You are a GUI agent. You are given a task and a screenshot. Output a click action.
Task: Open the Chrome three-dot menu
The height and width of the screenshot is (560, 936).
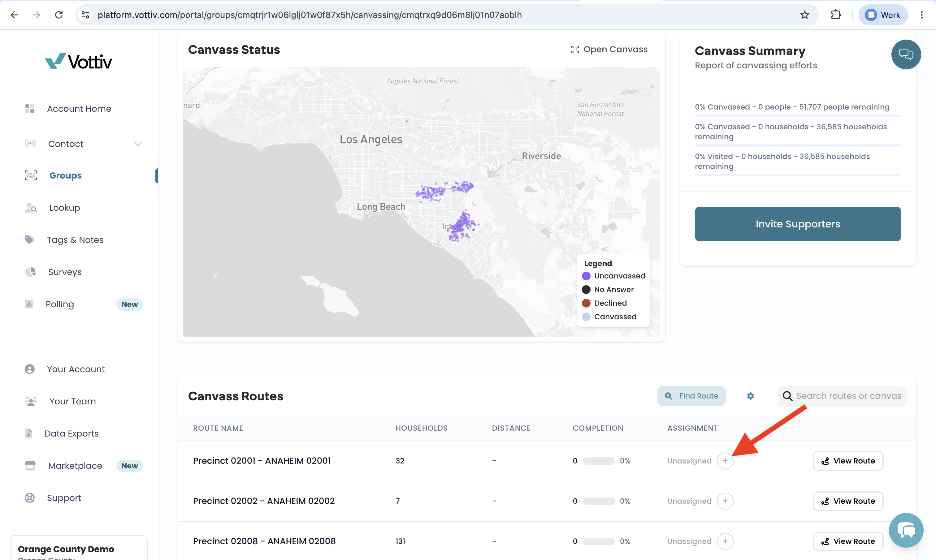click(921, 15)
